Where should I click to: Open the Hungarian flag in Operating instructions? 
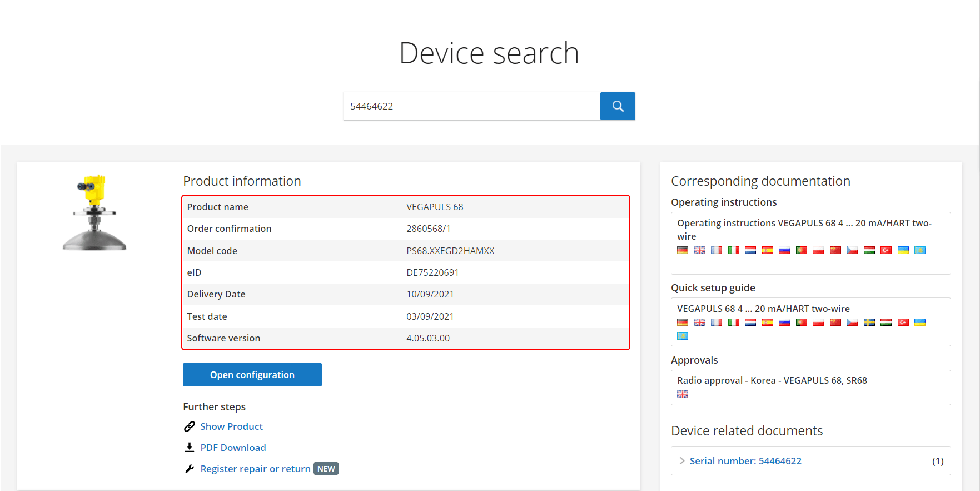(x=869, y=250)
